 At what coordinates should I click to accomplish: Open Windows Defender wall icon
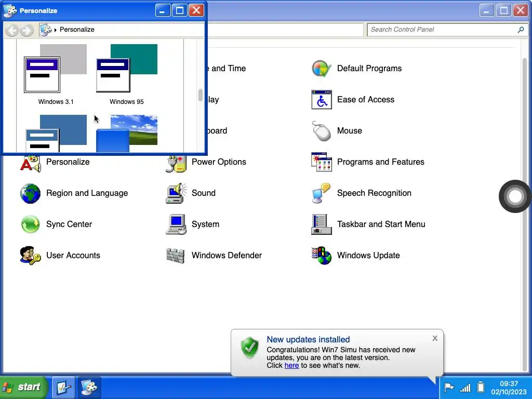click(176, 256)
